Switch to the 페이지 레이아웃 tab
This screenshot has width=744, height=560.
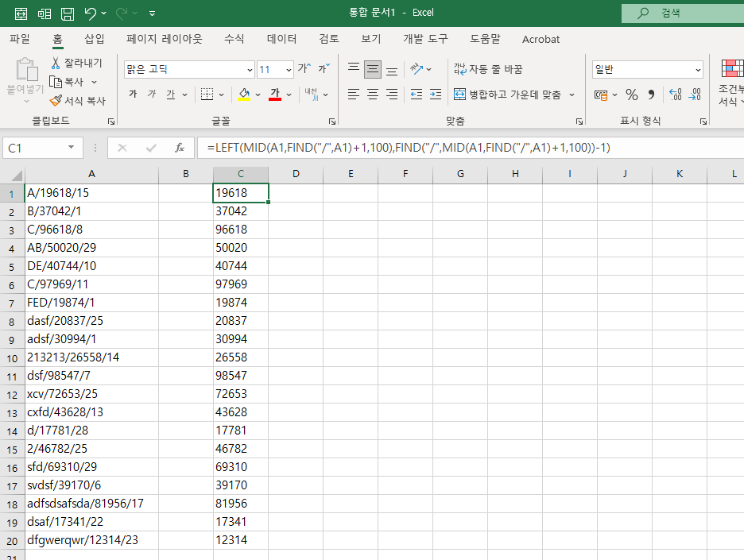point(165,39)
